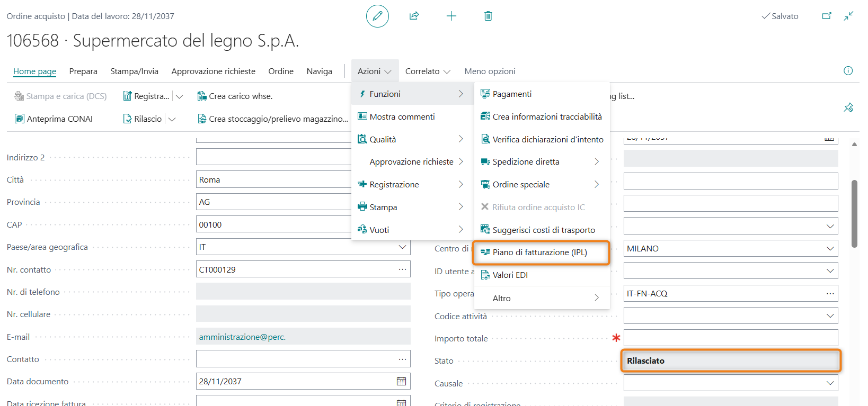Switch to the Prepara tab
Screen dimensions: 868x406
pos(83,71)
